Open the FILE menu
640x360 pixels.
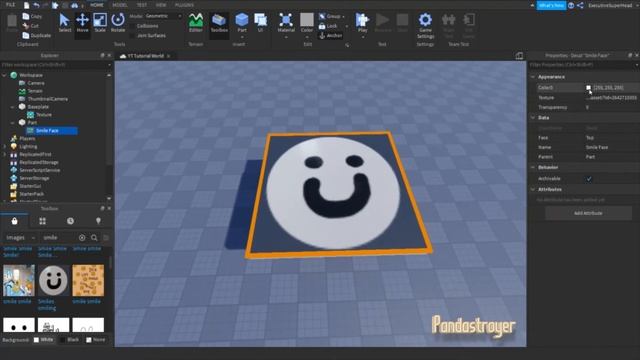click(x=10, y=5)
